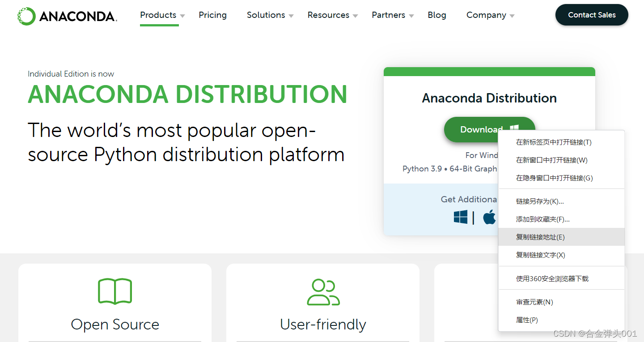Screen dimensions: 644x342
Task: Open the Resources nav item
Action: click(x=328, y=15)
